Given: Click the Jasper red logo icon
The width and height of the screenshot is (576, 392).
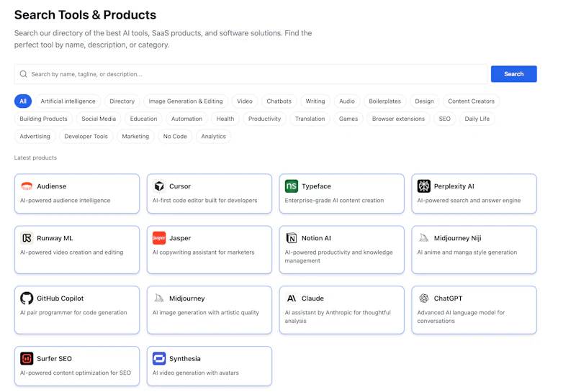Looking at the screenshot, I should pos(159,238).
